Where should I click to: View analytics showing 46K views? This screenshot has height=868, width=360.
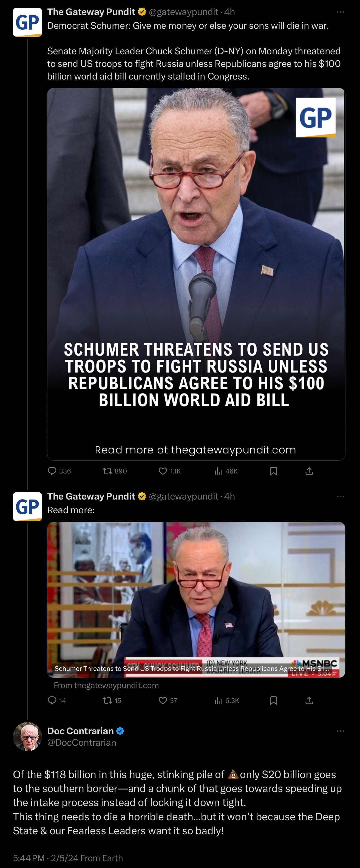click(x=226, y=471)
